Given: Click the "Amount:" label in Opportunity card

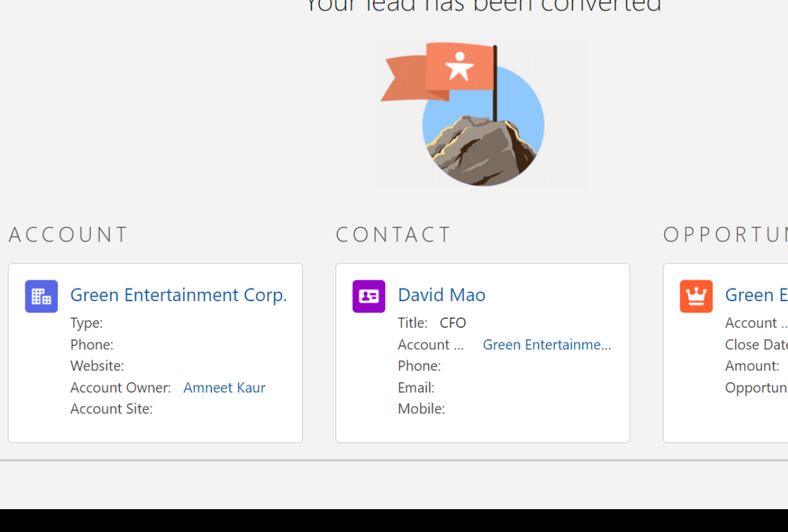Looking at the screenshot, I should pos(752,366).
